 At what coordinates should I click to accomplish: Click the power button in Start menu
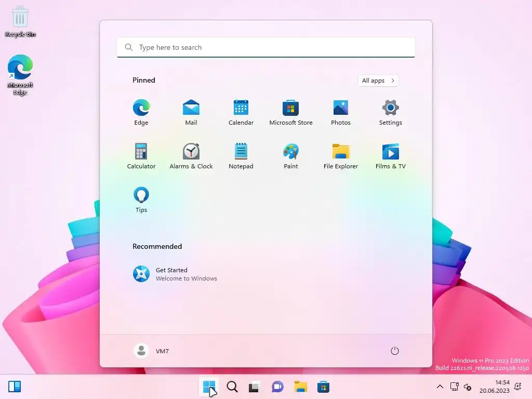click(395, 351)
